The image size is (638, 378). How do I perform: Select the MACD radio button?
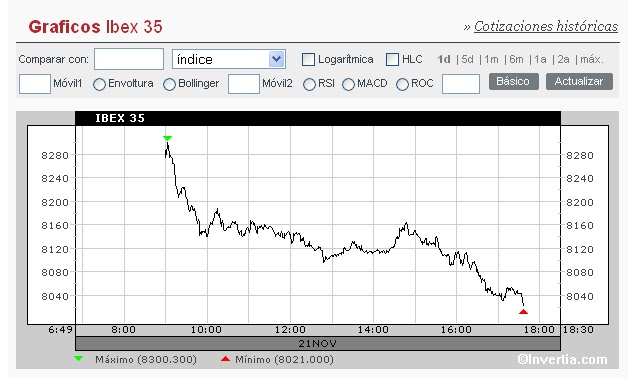[348, 84]
